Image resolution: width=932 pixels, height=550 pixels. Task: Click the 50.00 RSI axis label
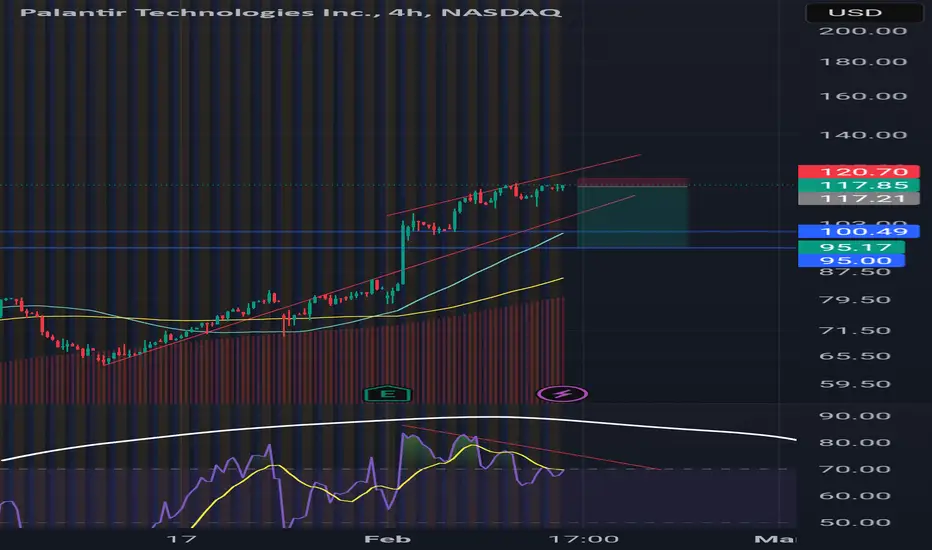tap(855, 523)
